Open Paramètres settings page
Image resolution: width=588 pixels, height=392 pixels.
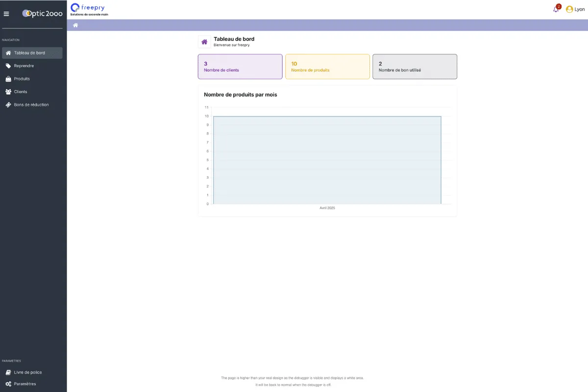tap(32, 384)
